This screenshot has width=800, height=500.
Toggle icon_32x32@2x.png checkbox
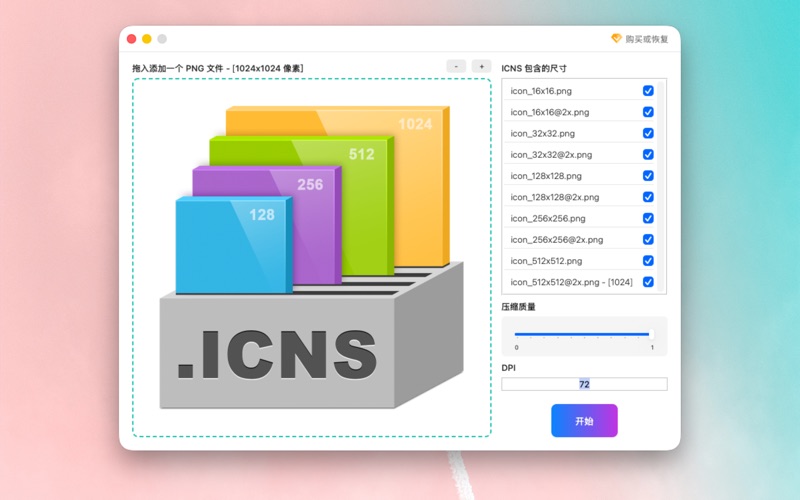pyautogui.click(x=648, y=155)
